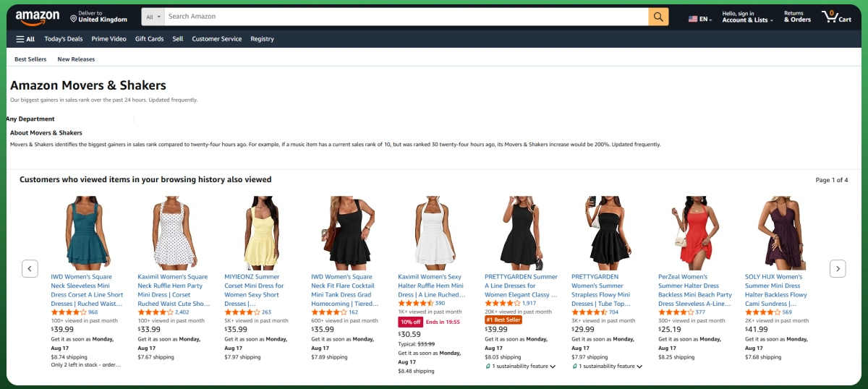Click the $41.99 price
This screenshot has width=868, height=389.
click(757, 329)
